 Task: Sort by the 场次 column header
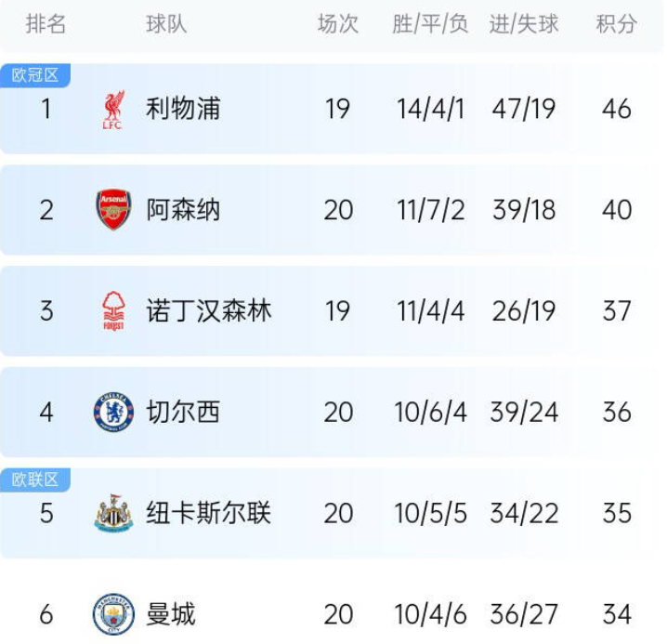click(337, 25)
